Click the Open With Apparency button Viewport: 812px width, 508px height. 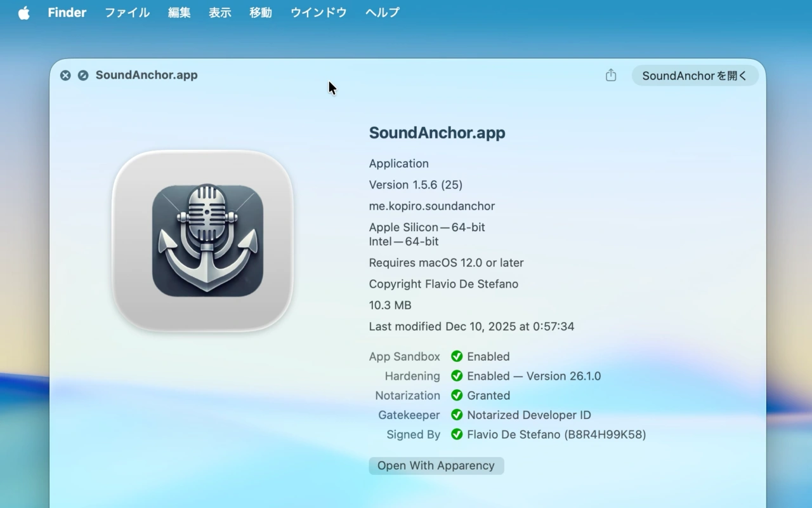436,465
